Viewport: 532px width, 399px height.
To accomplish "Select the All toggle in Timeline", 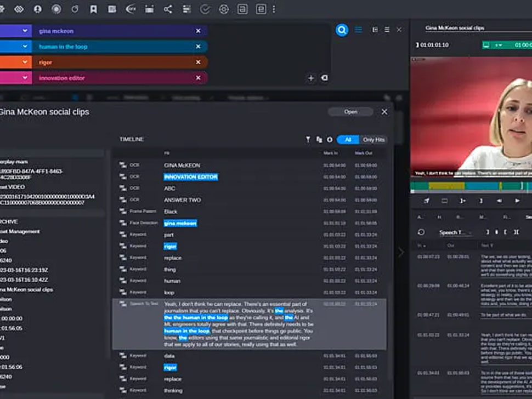I will coord(348,139).
